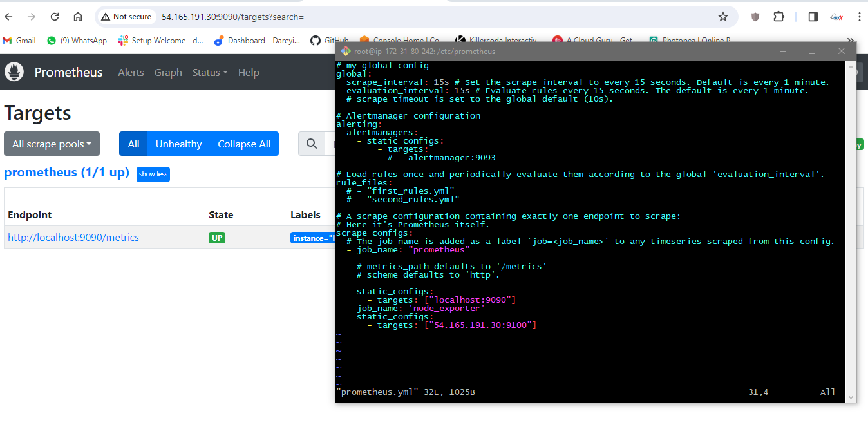Toggle the browser side panel icon

[813, 17]
